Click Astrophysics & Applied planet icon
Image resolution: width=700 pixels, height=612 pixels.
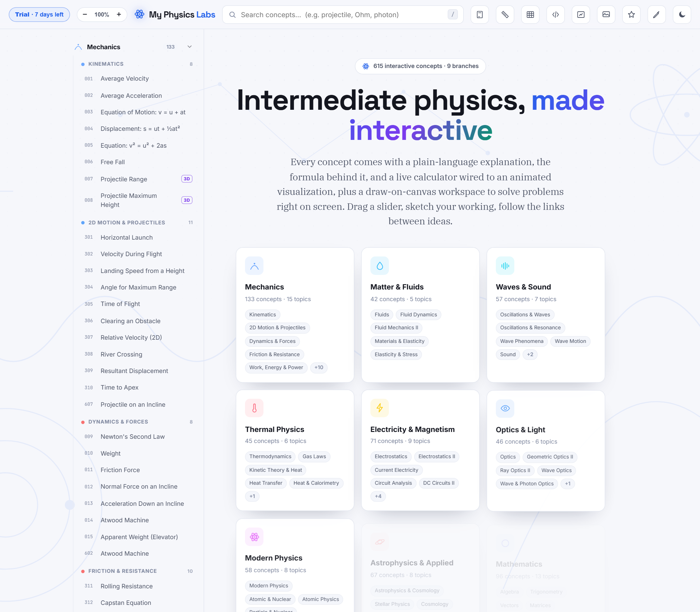pos(379,542)
